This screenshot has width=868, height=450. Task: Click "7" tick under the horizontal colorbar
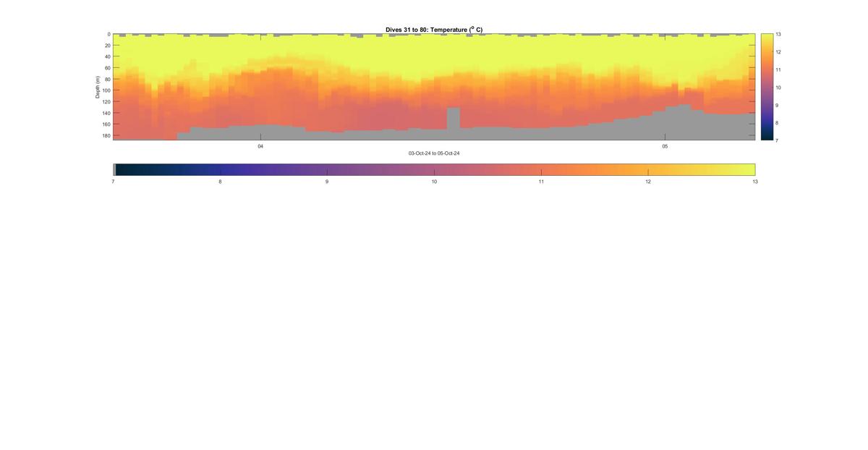coord(113,182)
